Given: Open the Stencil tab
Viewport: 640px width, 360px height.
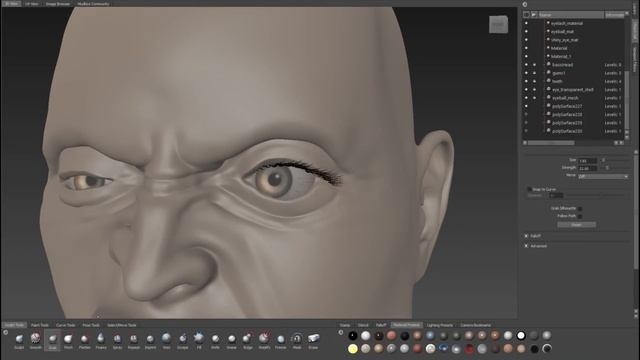Looking at the screenshot, I should pos(363,325).
